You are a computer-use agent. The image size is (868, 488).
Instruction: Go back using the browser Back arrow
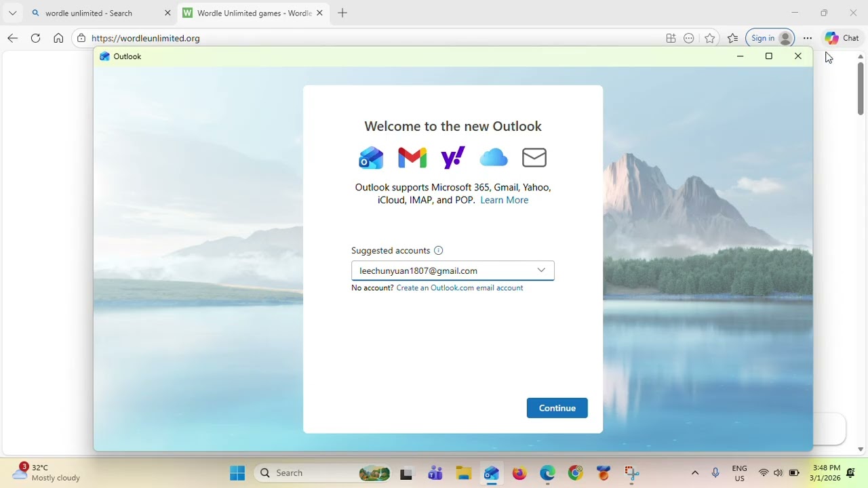click(x=12, y=38)
